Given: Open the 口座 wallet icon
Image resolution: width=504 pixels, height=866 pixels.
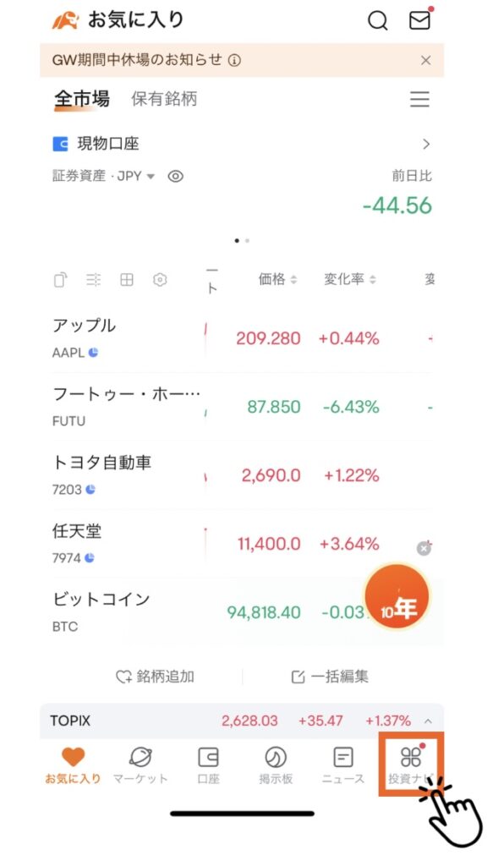Looking at the screenshot, I should (x=208, y=757).
